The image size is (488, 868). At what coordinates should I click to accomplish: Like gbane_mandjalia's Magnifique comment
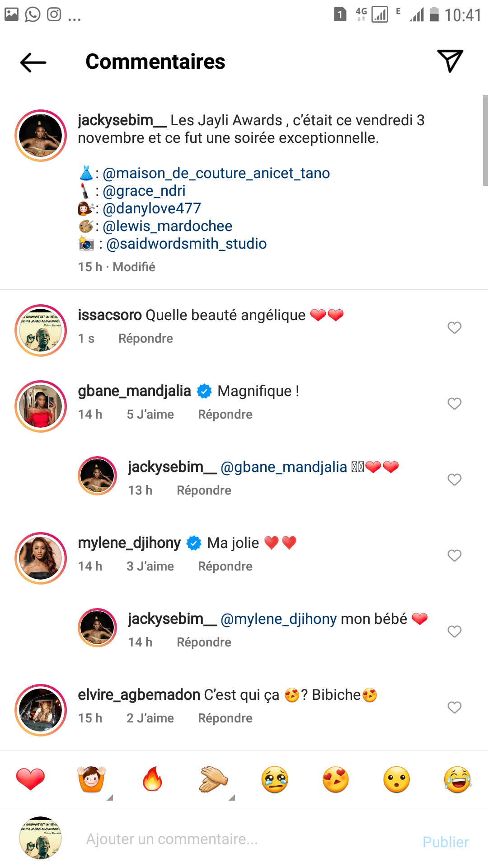454,404
